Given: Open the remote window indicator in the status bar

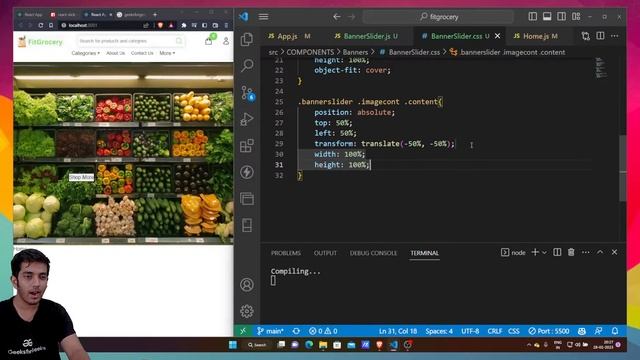Looking at the screenshot, I should [243, 331].
